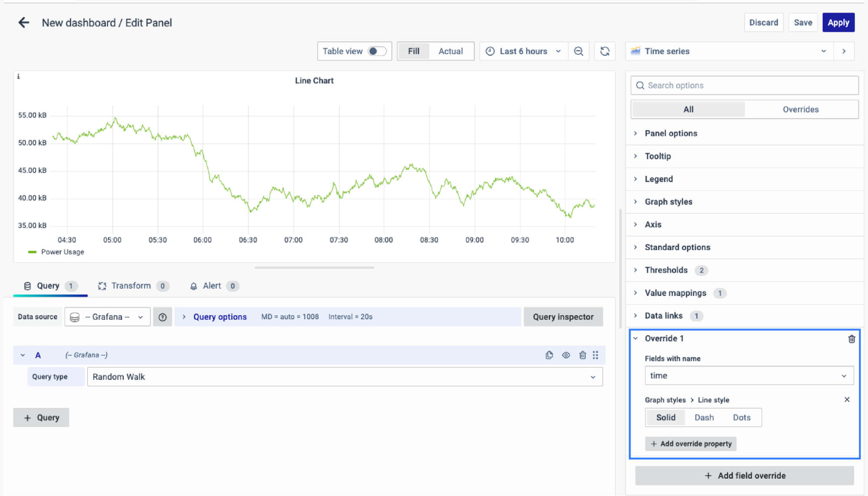
Task: Click the drag handle icon of query A
Action: 595,355
